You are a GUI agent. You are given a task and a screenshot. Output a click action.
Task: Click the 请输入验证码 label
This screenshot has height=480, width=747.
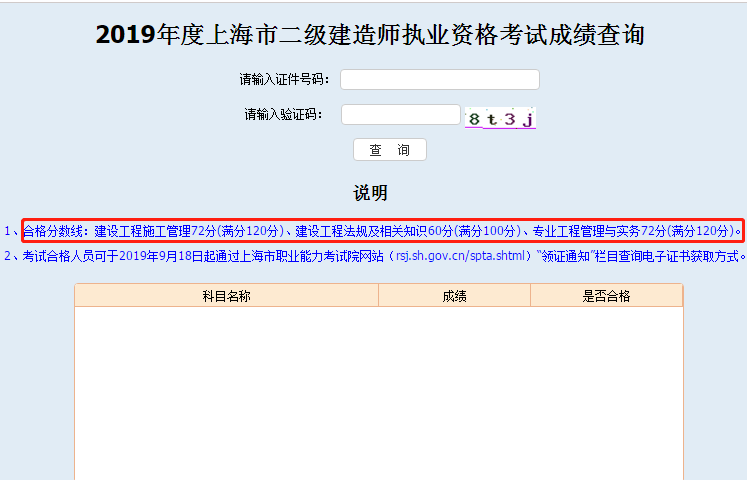click(x=284, y=115)
